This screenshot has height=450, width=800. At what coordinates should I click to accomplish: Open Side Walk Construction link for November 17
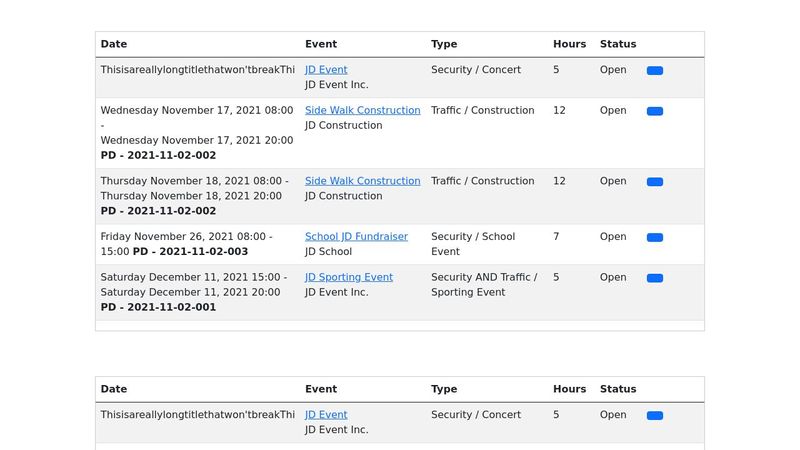pyautogui.click(x=363, y=110)
